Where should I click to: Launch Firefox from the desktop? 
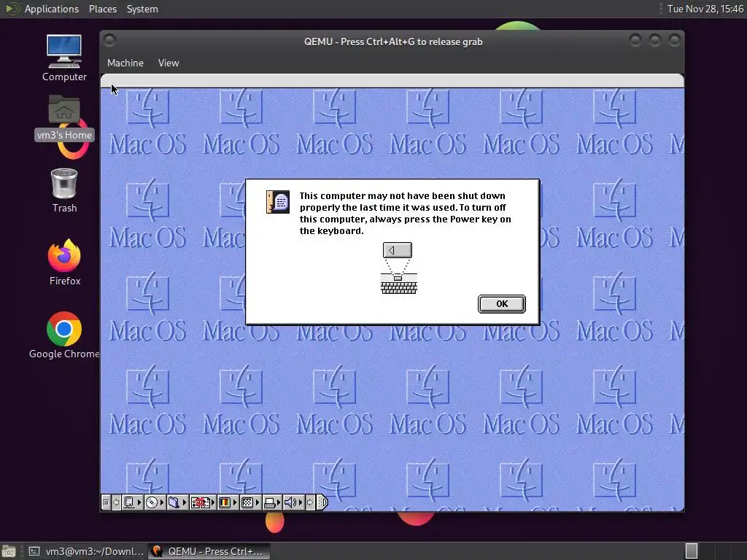[64, 262]
